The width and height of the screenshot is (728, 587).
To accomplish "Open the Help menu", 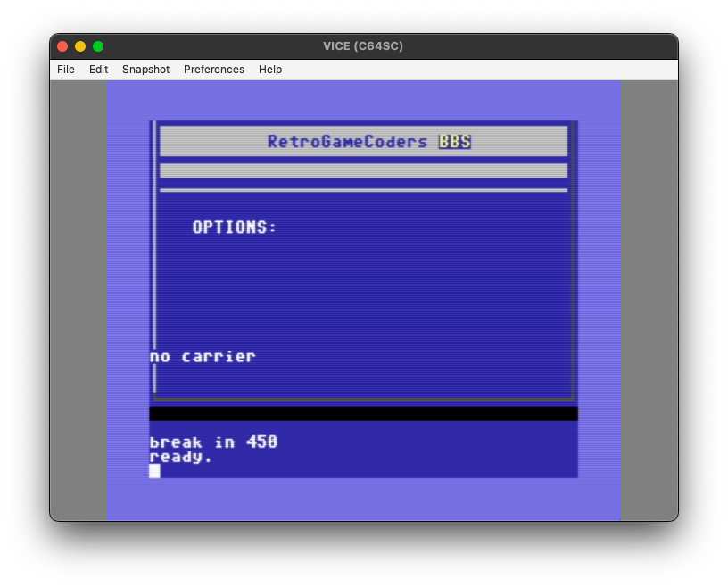I will [270, 70].
